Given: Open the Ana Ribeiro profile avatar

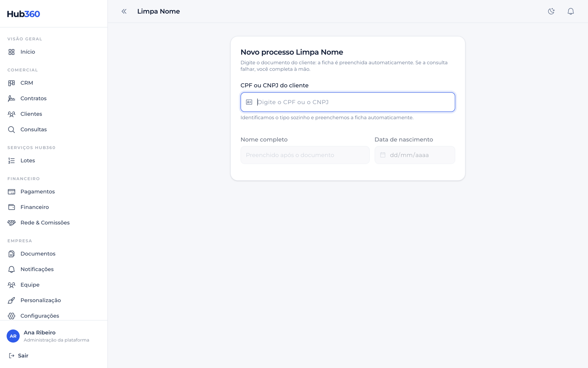Looking at the screenshot, I should pos(13,336).
